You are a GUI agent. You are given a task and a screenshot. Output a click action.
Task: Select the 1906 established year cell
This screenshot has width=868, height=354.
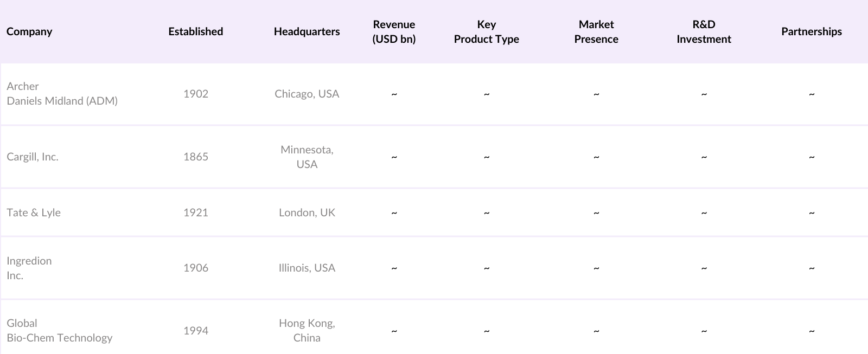pyautogui.click(x=195, y=268)
